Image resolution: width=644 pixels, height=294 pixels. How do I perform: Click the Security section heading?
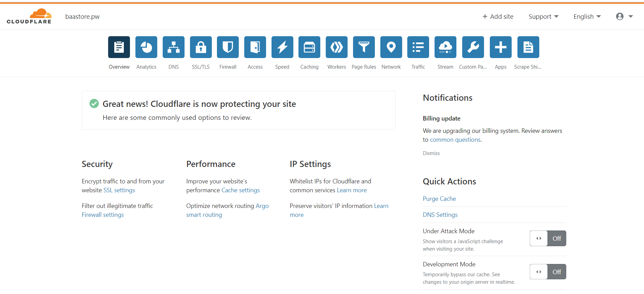pos(97,164)
